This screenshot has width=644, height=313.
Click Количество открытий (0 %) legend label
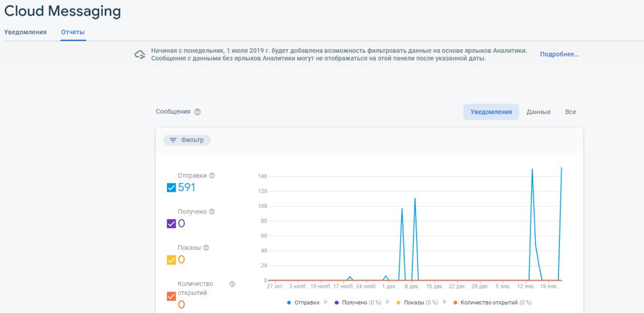pos(496,302)
